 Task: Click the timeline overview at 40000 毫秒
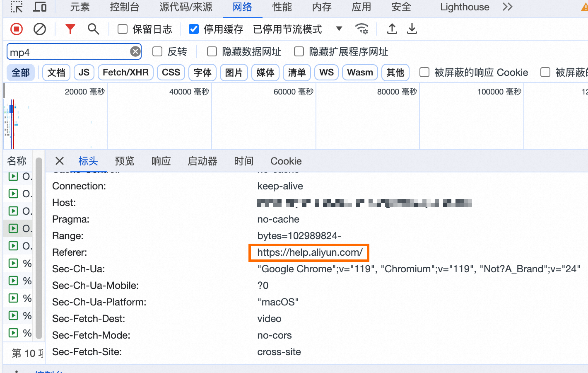[x=189, y=92]
